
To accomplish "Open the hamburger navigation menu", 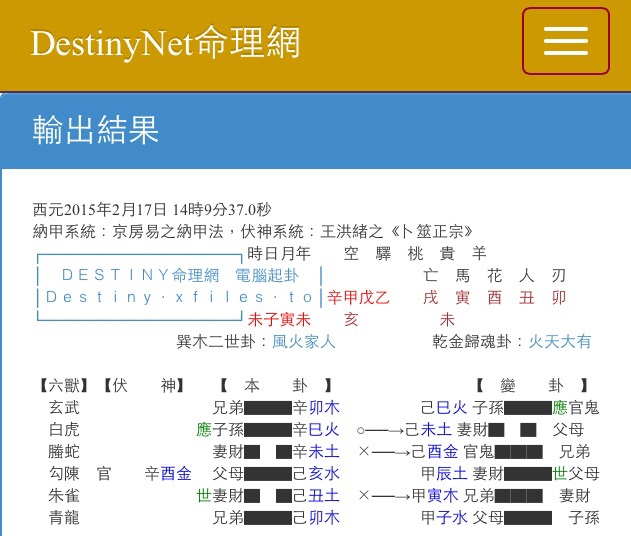I will click(565, 41).
